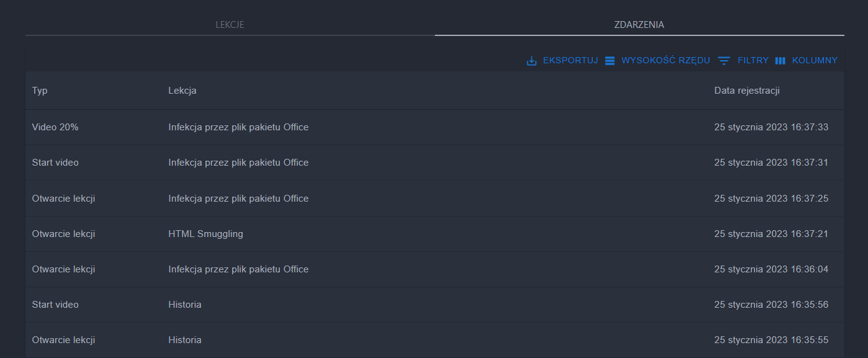Select the Start video Historia row
Image resolution: width=868 pixels, height=358 pixels.
click(x=55, y=305)
